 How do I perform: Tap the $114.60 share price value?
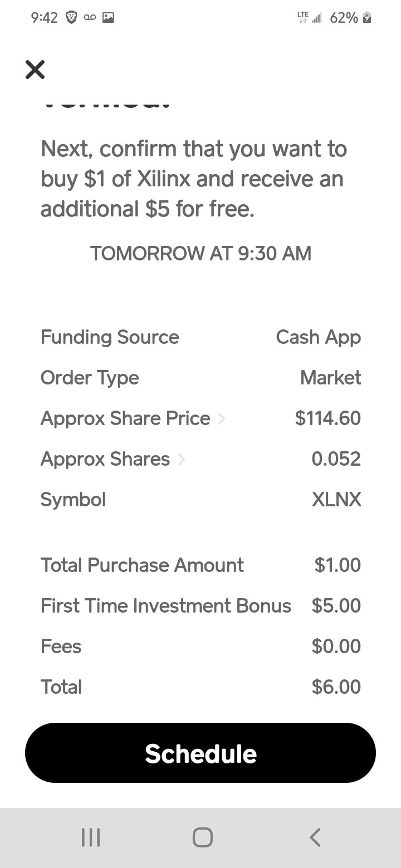tap(328, 418)
